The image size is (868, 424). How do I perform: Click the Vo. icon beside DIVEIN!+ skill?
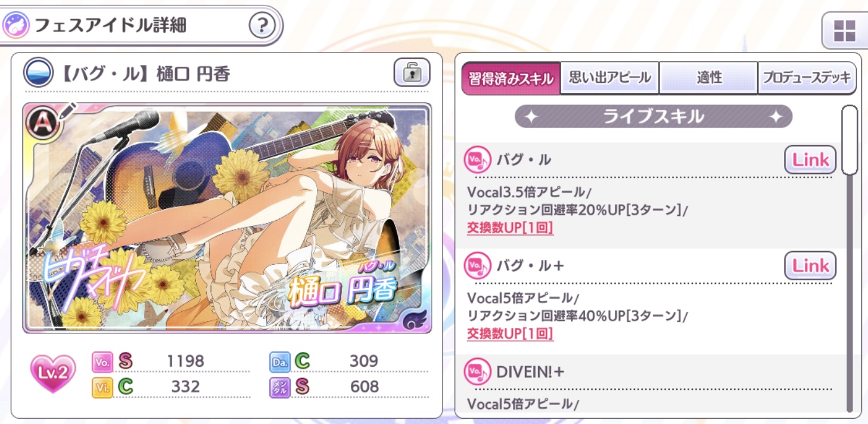point(477,372)
